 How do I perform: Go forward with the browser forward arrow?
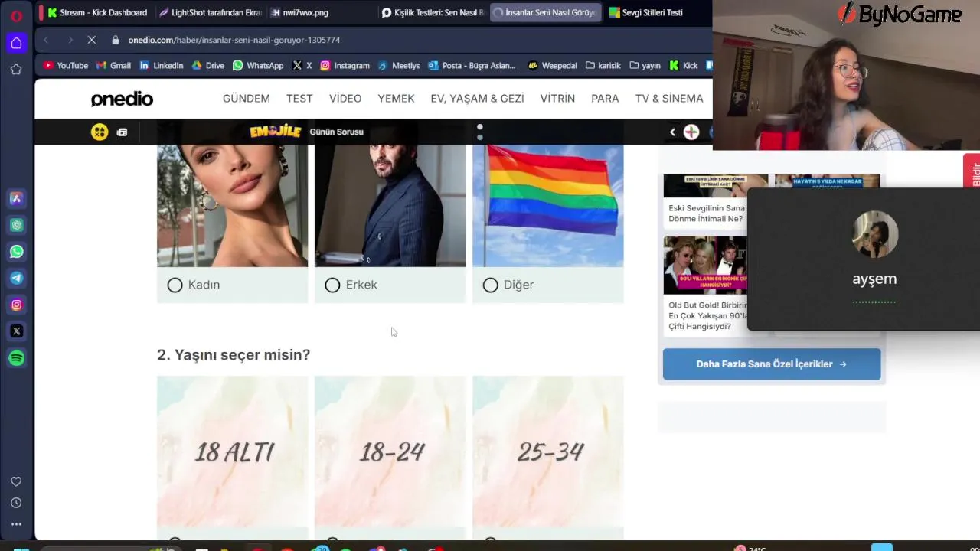click(70, 40)
